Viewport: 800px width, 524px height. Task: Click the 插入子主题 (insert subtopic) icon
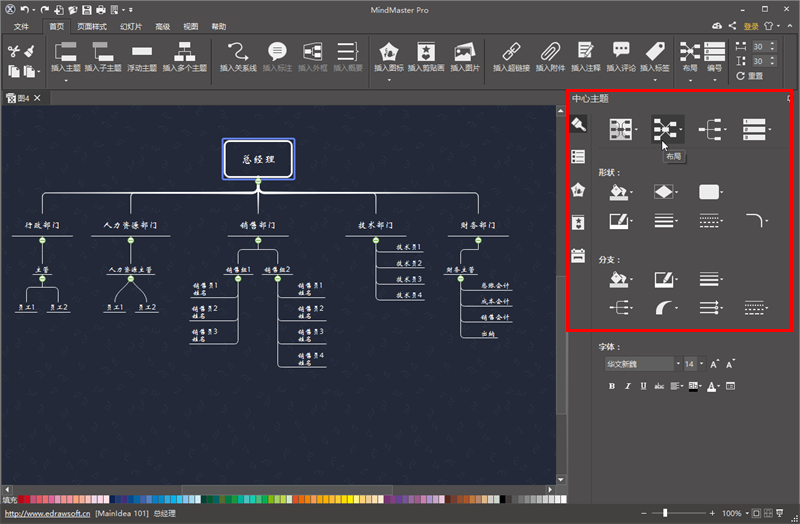click(103, 52)
